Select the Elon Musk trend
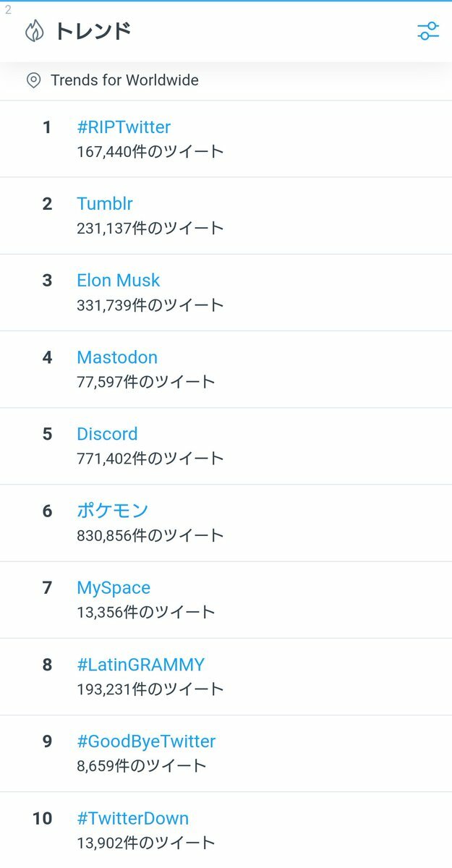Image resolution: width=452 pixels, height=868 pixels. (119, 281)
